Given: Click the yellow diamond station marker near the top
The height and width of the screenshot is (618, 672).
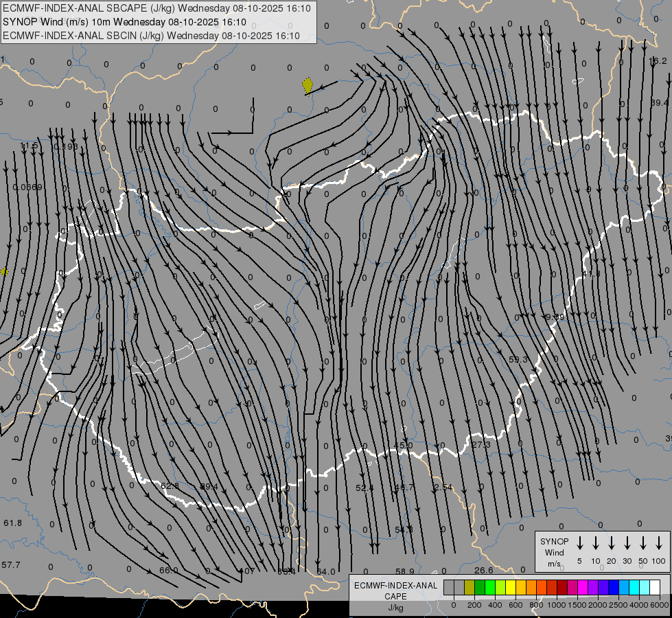Looking at the screenshot, I should (x=308, y=85).
